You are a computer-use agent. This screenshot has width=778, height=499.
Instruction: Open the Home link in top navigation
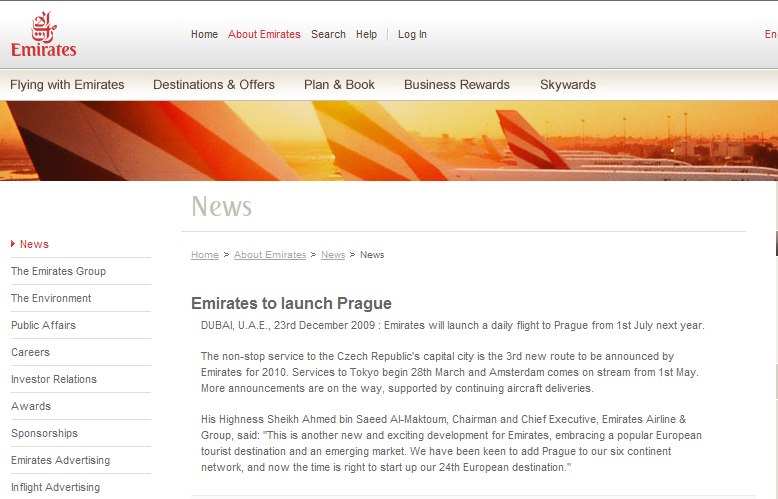204,34
